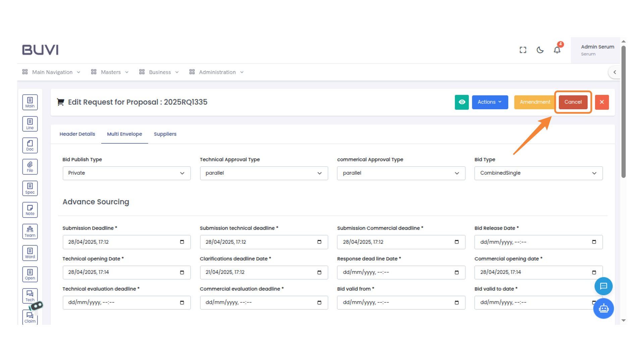Open the Main section in sidebar
The image size is (644, 362).
click(30, 102)
